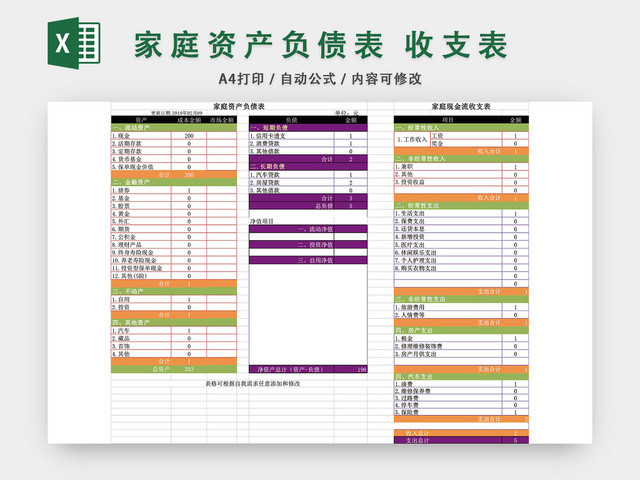640x480 pixels.
Task: Select the '6. 休闲娱乐支出' row
Action: [x=461, y=253]
